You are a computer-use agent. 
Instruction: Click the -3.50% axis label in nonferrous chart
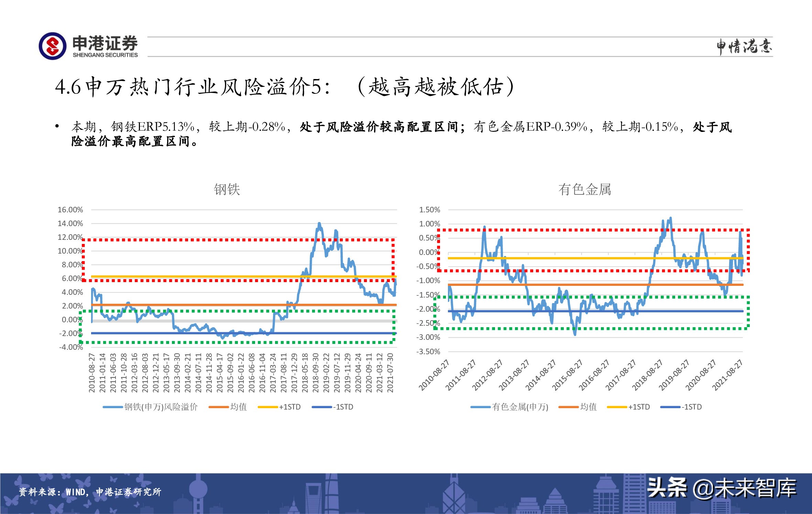click(428, 351)
